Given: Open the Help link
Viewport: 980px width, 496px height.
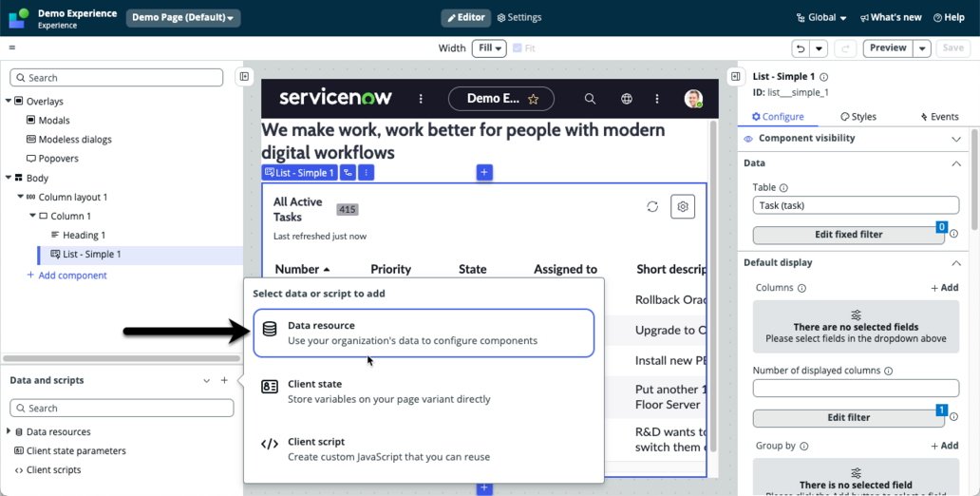Looking at the screenshot, I should (x=949, y=17).
